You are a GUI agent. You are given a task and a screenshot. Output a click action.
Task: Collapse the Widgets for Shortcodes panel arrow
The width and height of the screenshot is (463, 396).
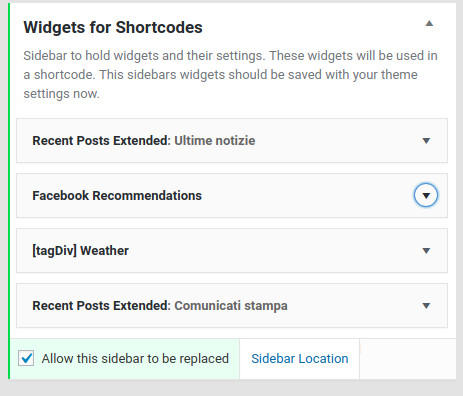pos(429,24)
